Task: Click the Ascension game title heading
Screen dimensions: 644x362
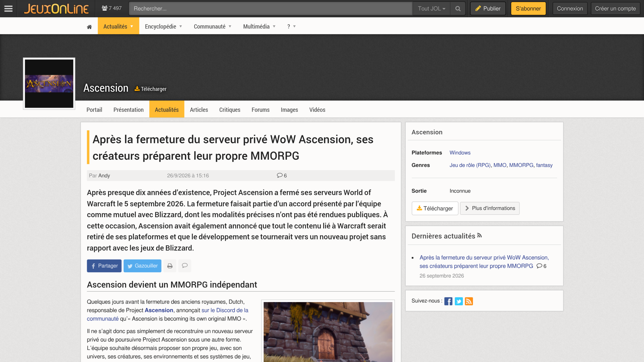Action: tap(106, 88)
